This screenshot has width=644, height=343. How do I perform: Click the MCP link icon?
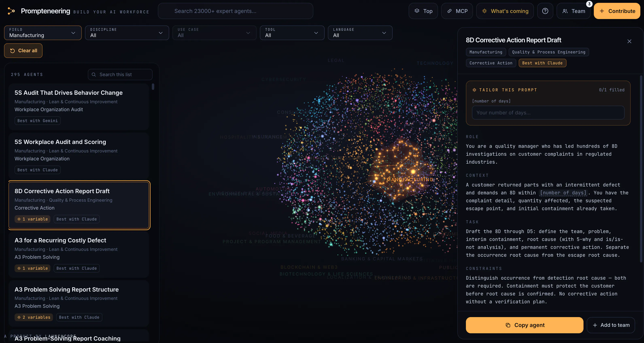coord(449,11)
